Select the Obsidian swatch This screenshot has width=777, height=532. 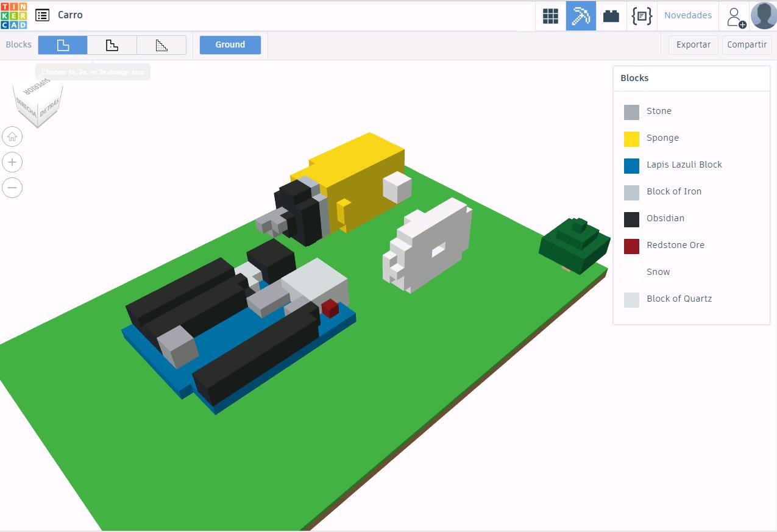coord(631,219)
